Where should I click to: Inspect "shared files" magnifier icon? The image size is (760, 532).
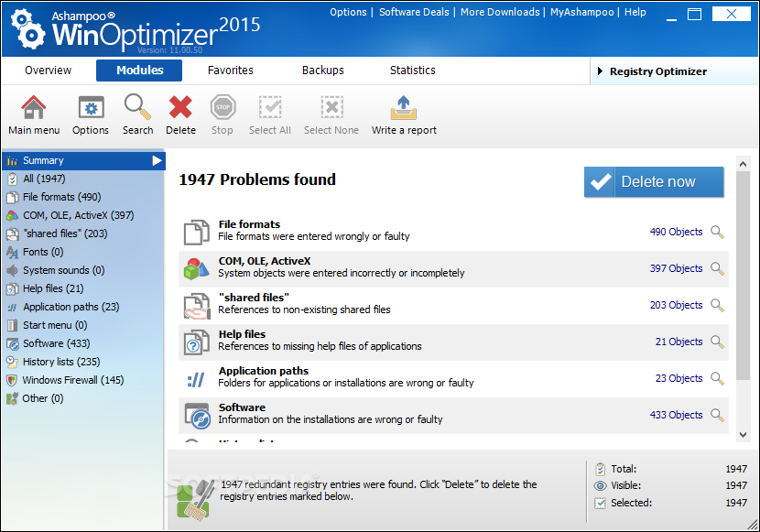click(x=717, y=305)
